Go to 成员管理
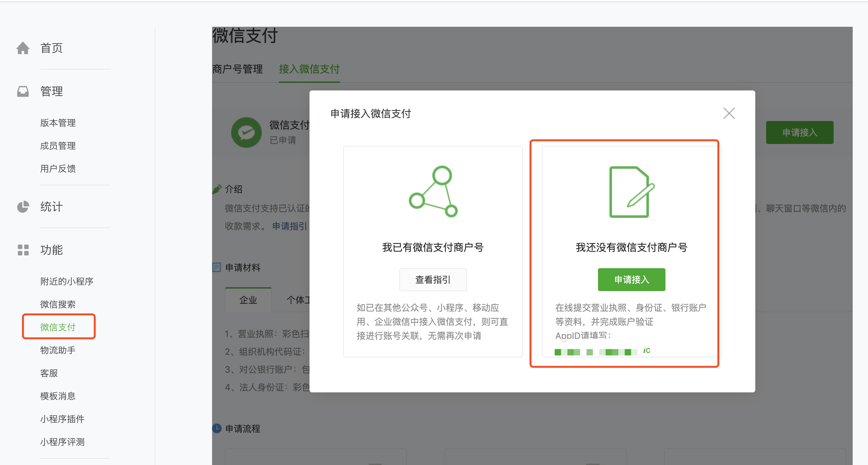 (x=58, y=146)
